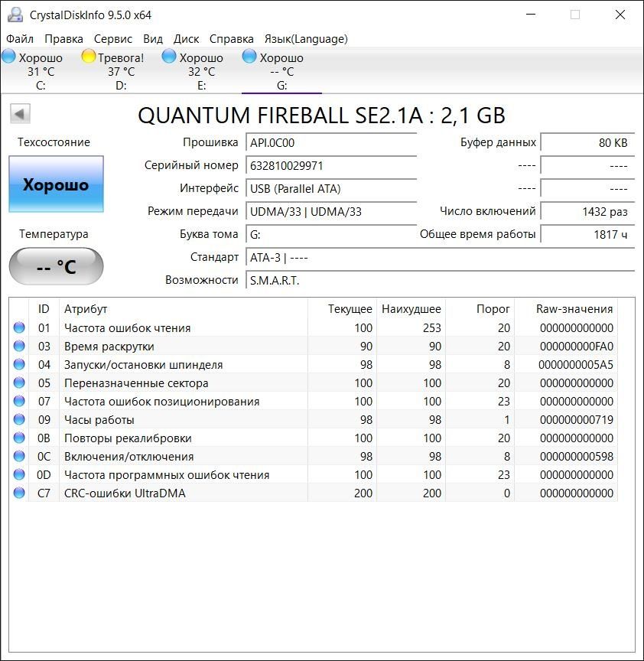Click the serial number field 632810029971
Screen dimensions: 644x661
pos(331,166)
